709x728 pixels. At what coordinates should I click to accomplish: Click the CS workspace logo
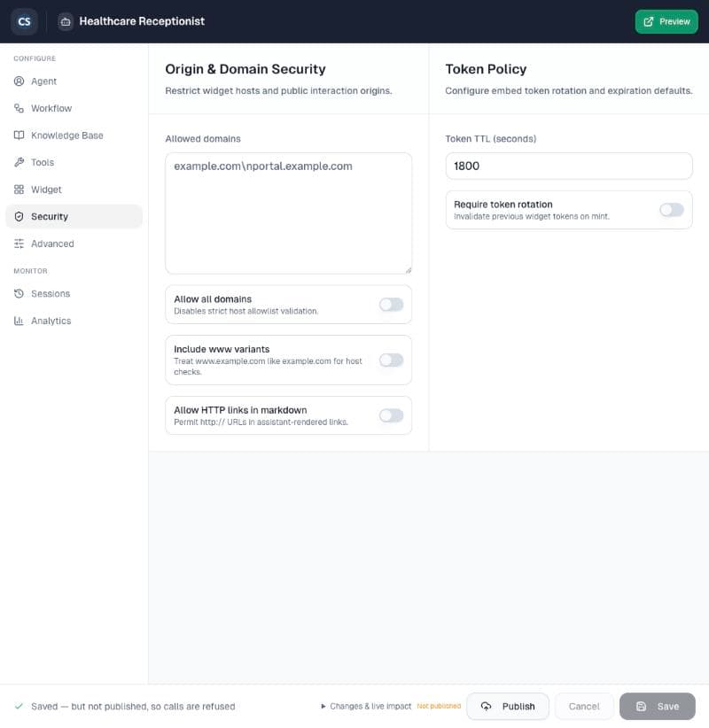[x=24, y=22]
